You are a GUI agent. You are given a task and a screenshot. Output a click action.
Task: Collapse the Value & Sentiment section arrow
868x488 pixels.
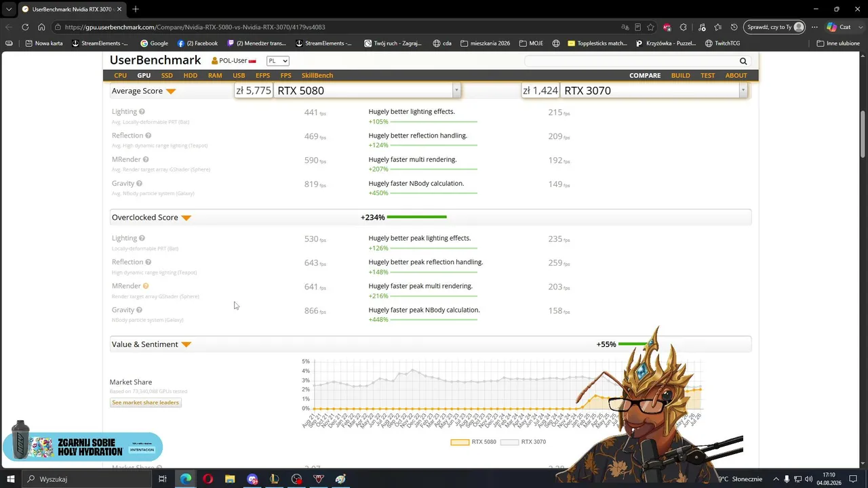pyautogui.click(x=186, y=344)
